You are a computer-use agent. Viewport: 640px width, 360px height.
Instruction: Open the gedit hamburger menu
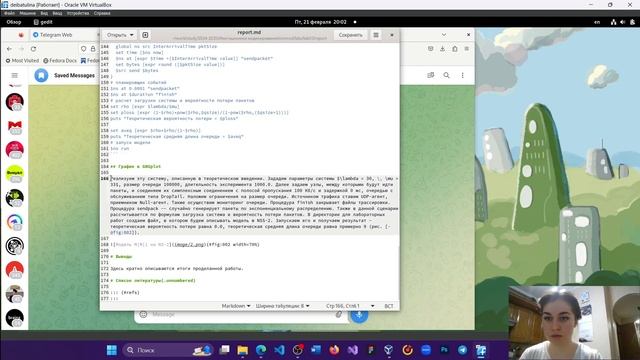click(376, 35)
